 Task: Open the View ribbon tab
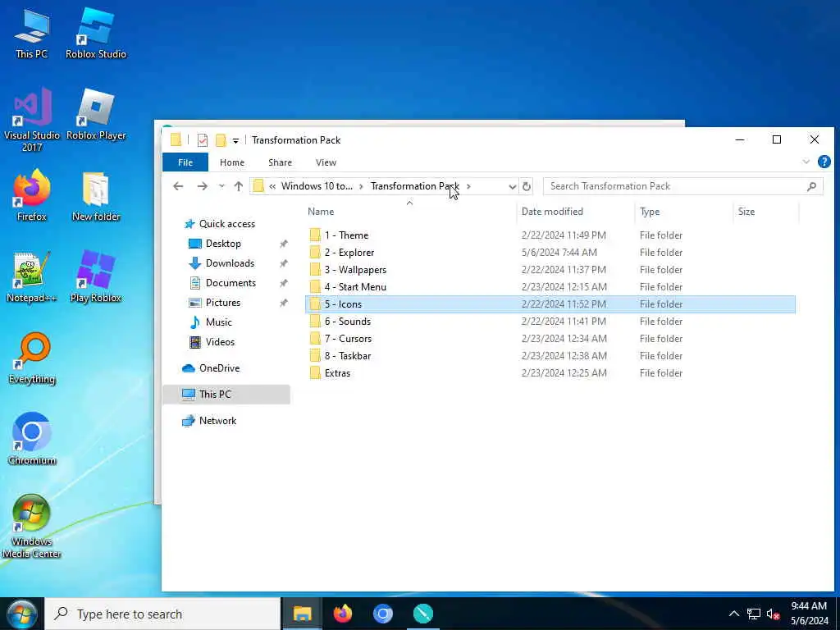(x=326, y=162)
